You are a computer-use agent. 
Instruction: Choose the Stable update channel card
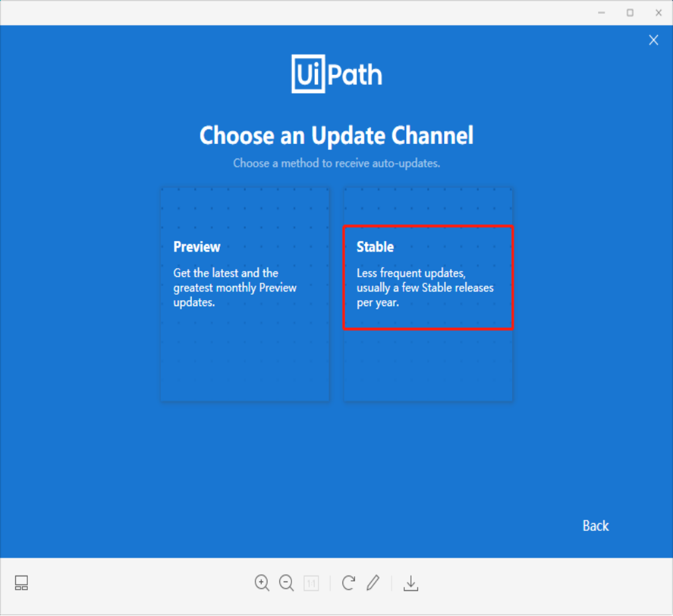coord(428,295)
